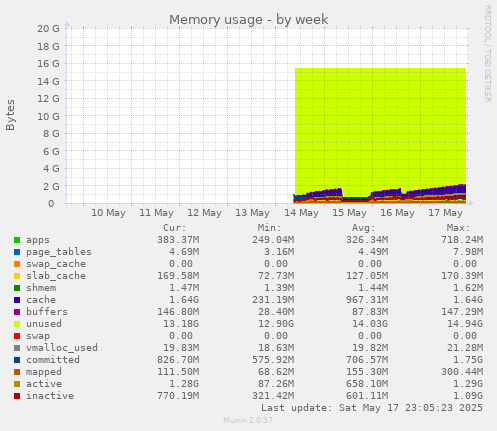Click the orange swap_cache legend swatch
This screenshot has width=497, height=431.
point(17,264)
